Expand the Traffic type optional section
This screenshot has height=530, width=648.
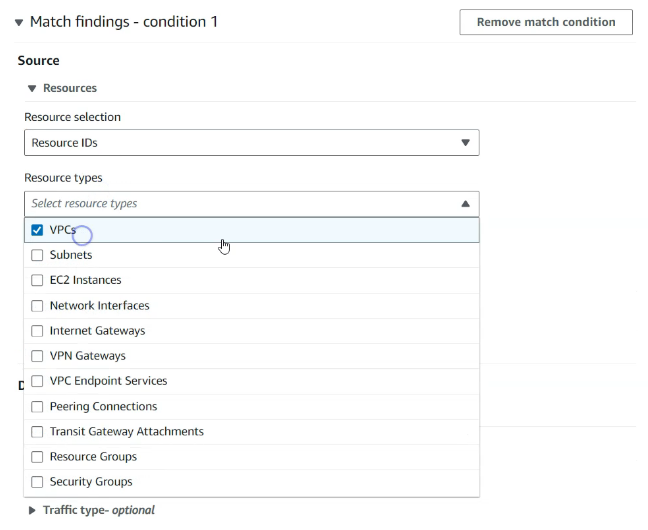pos(32,510)
